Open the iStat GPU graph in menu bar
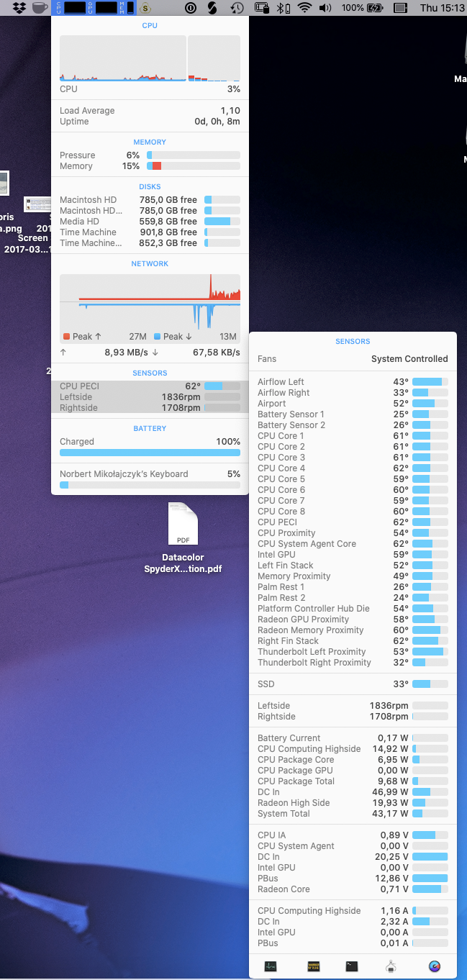The width and height of the screenshot is (467, 980). point(102,8)
